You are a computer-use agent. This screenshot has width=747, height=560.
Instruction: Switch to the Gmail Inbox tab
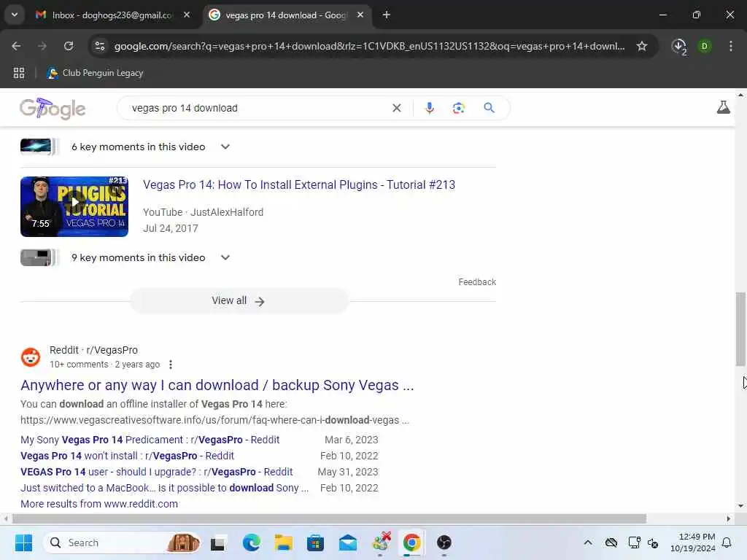pyautogui.click(x=113, y=15)
